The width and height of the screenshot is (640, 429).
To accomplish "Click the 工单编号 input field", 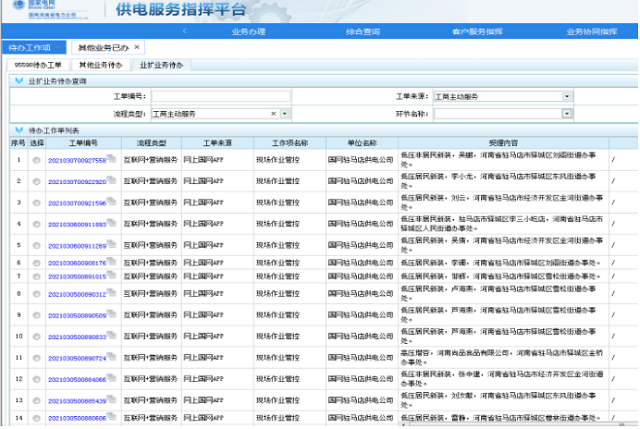I will tap(220, 96).
